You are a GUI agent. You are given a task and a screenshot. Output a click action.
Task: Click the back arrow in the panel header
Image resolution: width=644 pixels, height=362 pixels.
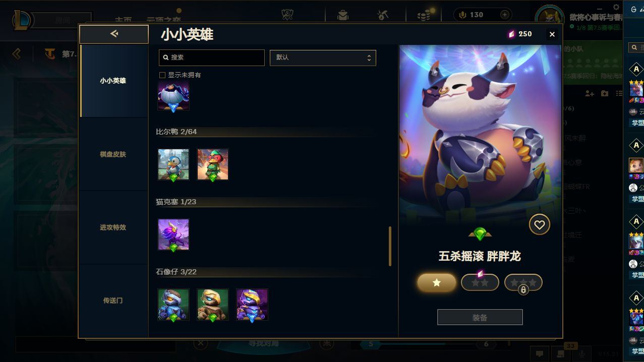[x=114, y=34]
